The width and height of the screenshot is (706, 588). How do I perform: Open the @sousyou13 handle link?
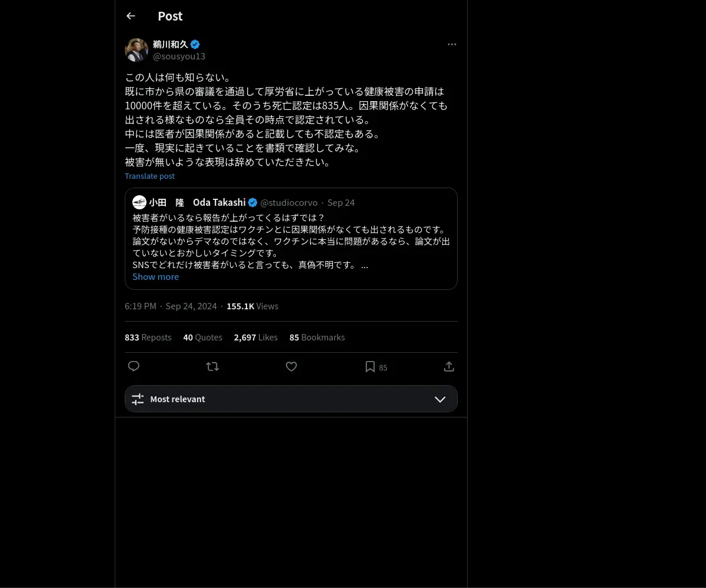click(179, 56)
